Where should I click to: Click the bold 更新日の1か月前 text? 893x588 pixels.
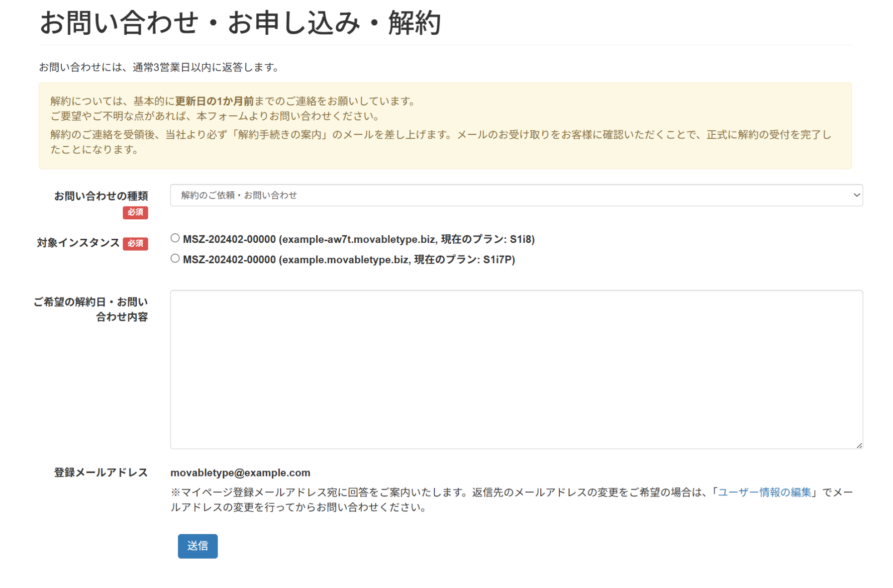pyautogui.click(x=214, y=101)
